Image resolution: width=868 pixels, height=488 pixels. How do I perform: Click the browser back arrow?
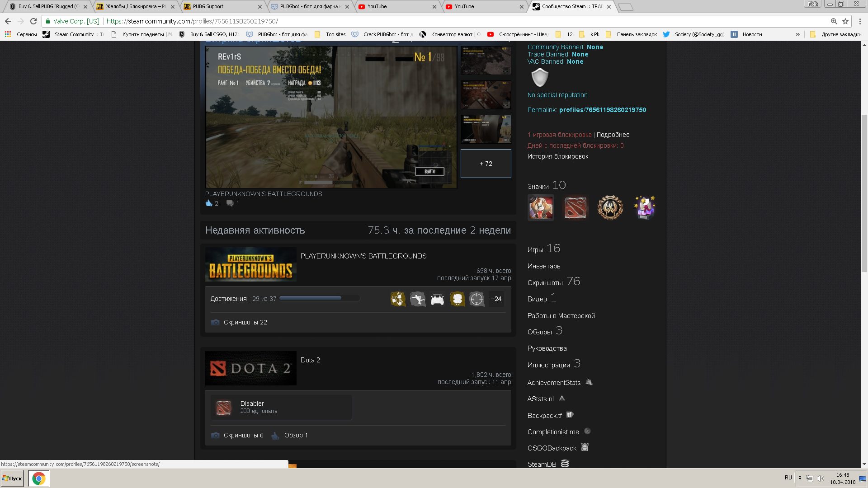(x=8, y=21)
